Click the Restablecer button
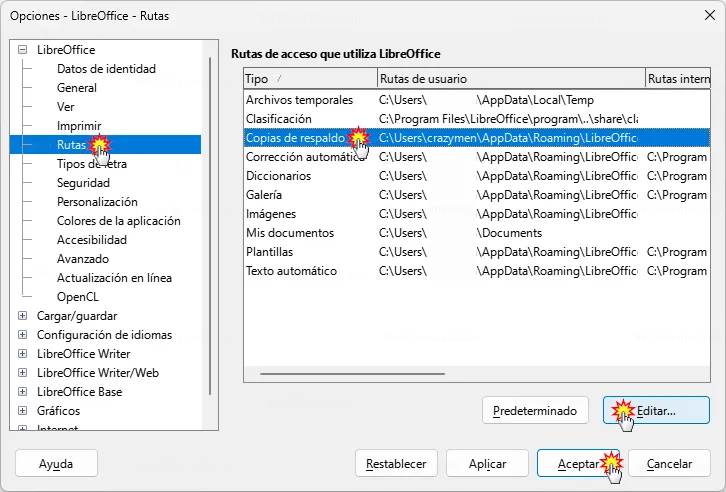The width and height of the screenshot is (726, 492). (x=396, y=463)
